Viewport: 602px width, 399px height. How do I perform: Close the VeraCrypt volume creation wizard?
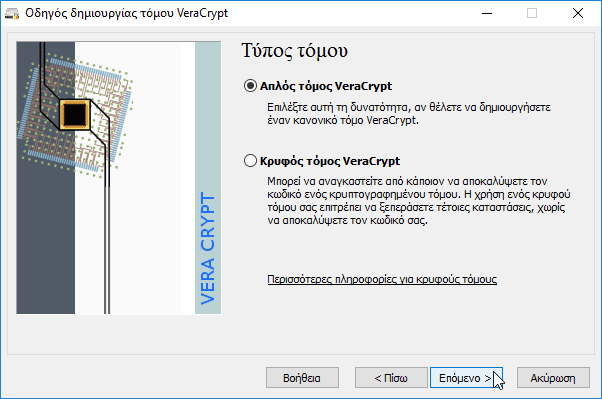point(577,13)
